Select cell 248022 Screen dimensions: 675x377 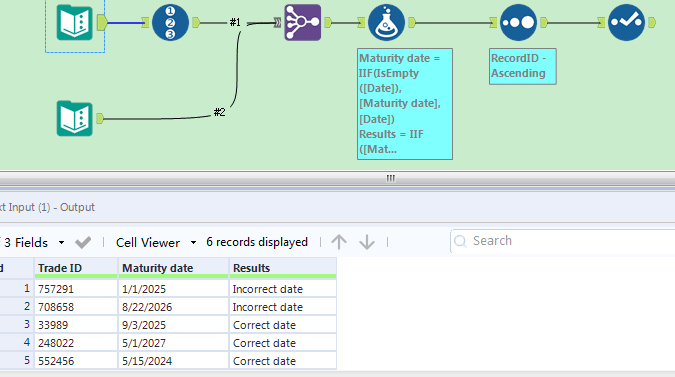click(x=76, y=343)
